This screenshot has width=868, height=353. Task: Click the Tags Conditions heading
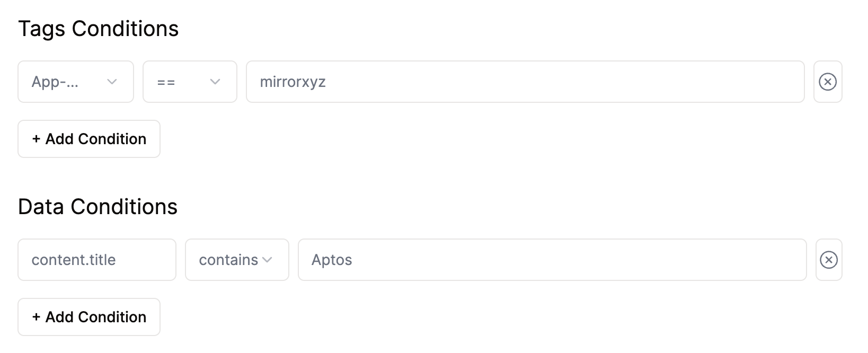click(x=99, y=29)
